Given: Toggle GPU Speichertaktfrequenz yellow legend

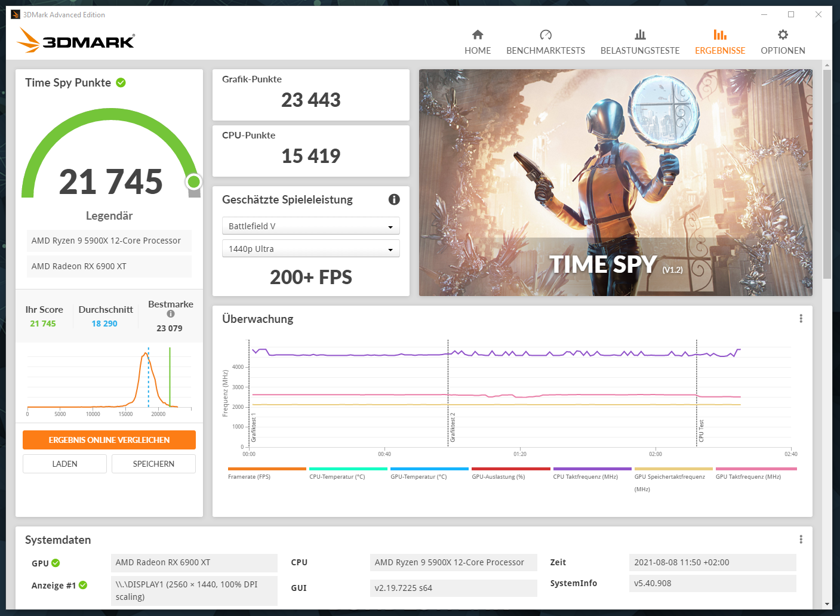Looking at the screenshot, I should (x=673, y=469).
